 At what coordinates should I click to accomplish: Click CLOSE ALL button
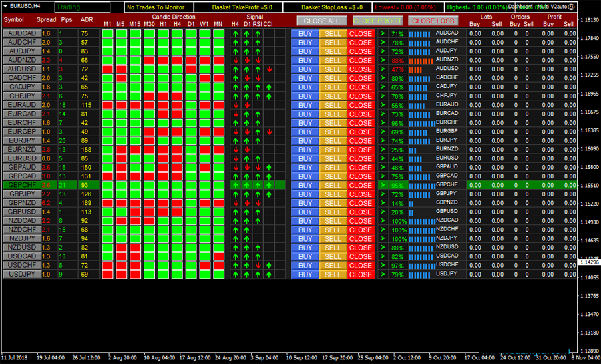tap(321, 21)
